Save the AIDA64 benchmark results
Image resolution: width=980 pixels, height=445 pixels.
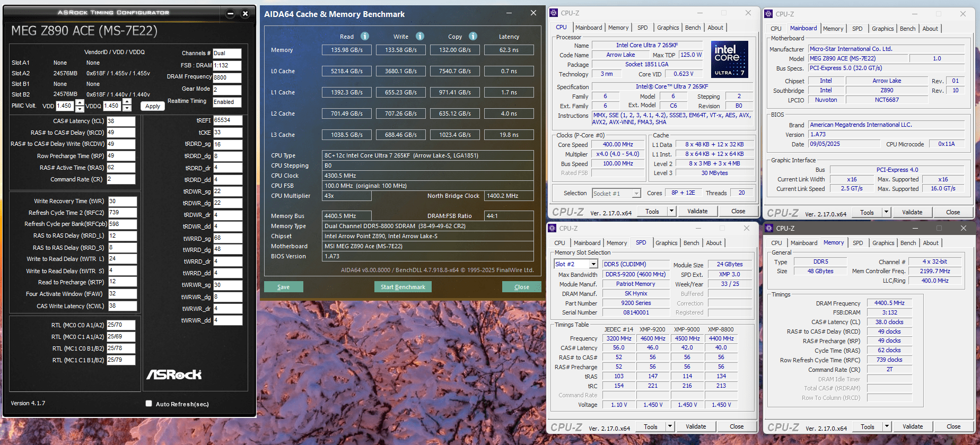pos(284,287)
